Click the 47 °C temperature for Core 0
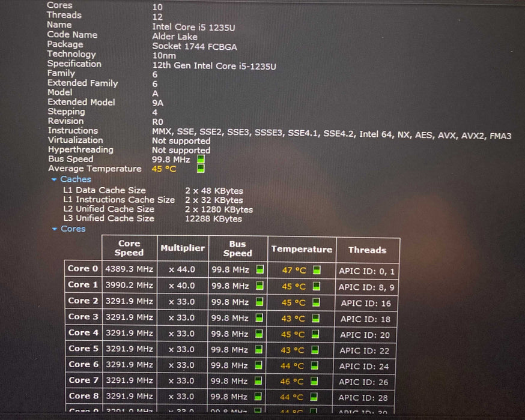 pyautogui.click(x=294, y=270)
